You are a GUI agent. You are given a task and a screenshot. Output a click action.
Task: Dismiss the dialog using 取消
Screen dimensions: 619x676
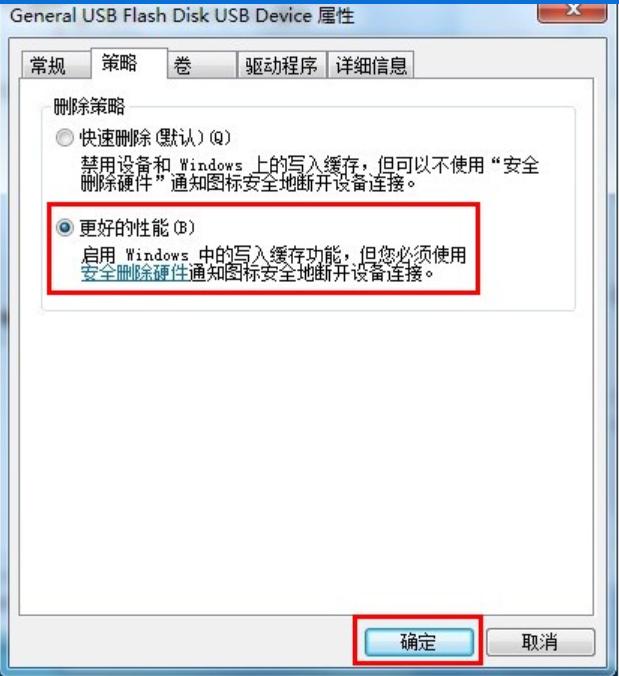pos(541,642)
